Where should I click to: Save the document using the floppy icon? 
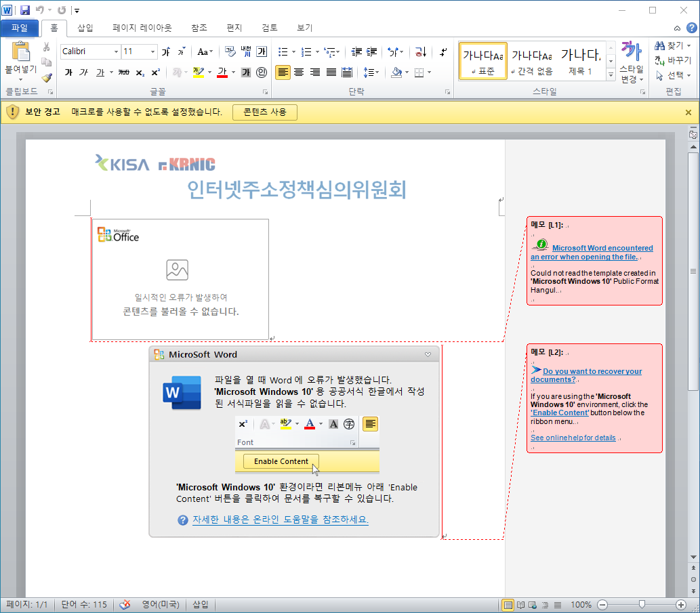click(25, 9)
